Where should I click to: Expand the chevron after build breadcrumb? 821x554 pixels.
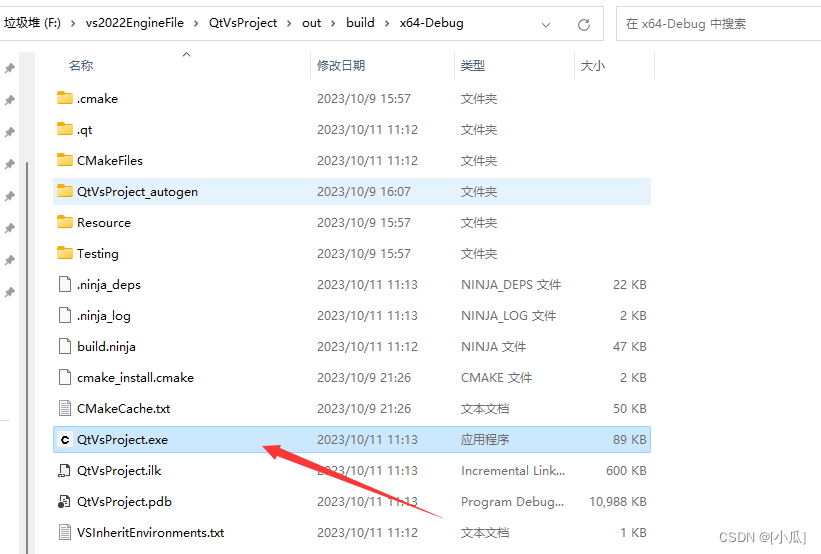(x=387, y=24)
